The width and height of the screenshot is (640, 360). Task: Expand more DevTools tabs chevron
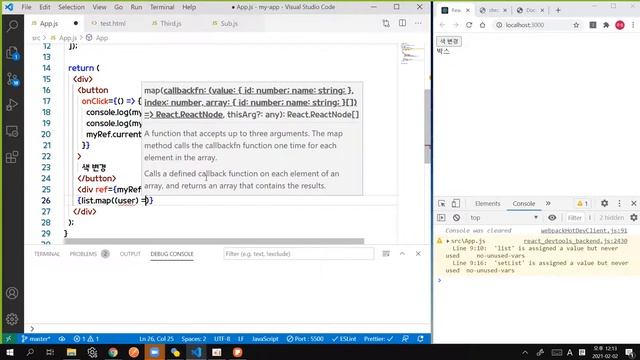coord(548,203)
